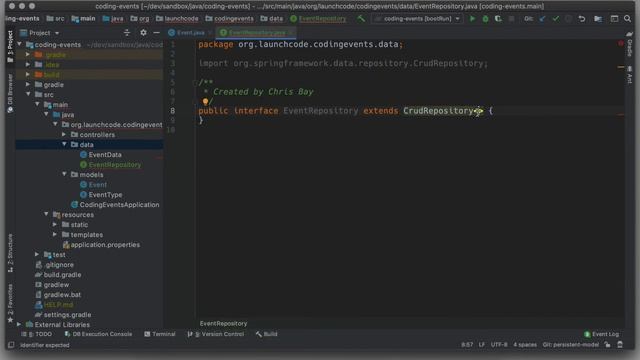Open DB Execution Console tab
The image size is (640, 360).
[98, 334]
